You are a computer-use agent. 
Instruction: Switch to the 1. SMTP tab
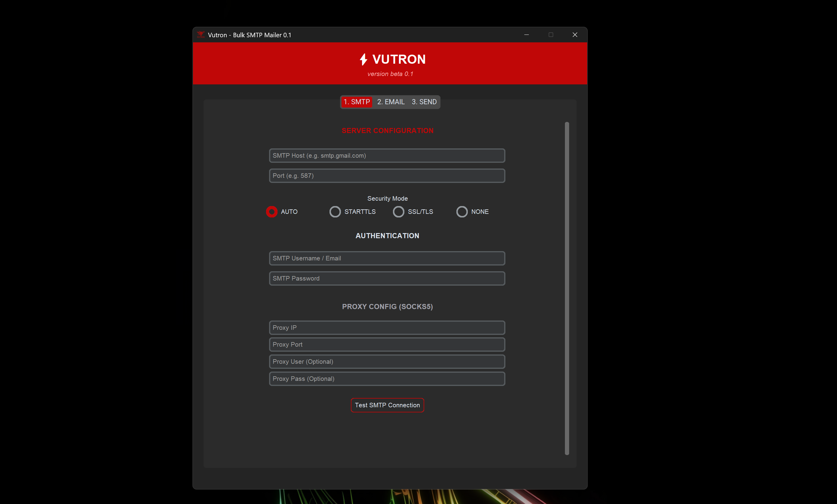pos(357,102)
